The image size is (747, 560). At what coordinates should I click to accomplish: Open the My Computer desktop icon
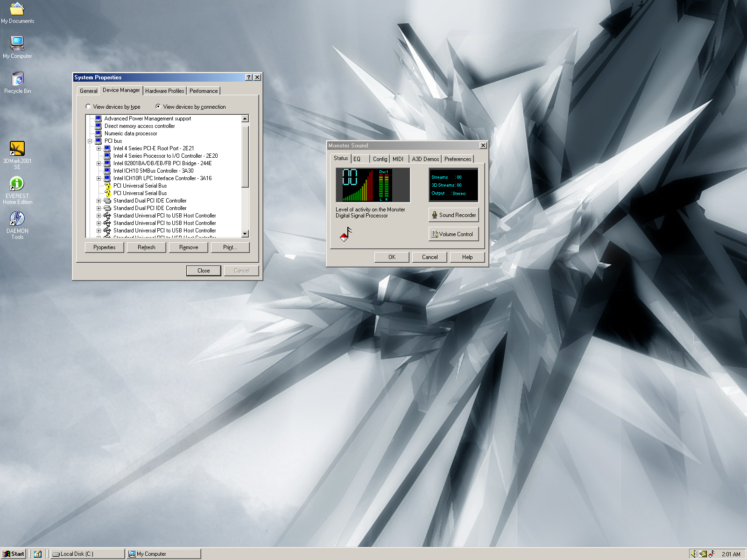tap(17, 44)
